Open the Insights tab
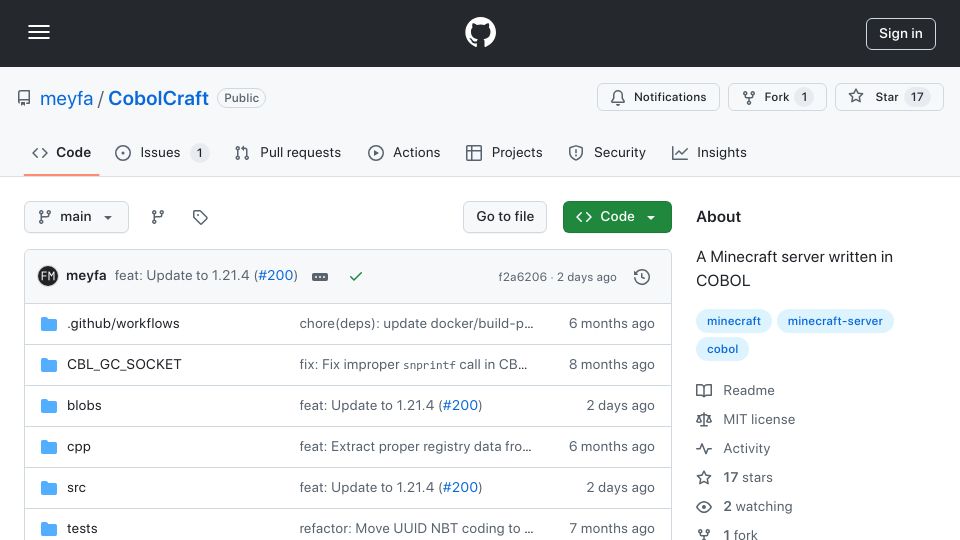Screen dimensions: 960x540 709,152
